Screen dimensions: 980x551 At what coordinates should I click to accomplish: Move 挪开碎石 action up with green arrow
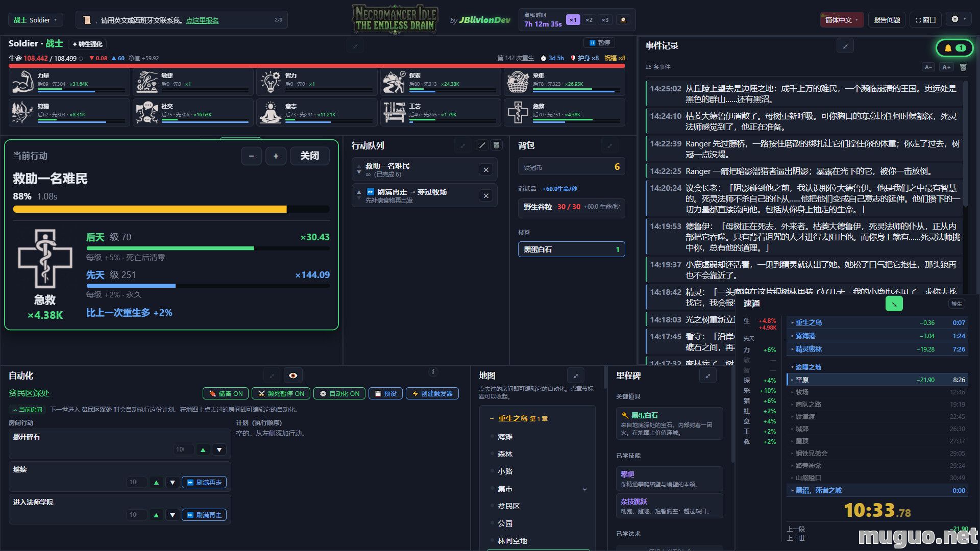pyautogui.click(x=203, y=450)
